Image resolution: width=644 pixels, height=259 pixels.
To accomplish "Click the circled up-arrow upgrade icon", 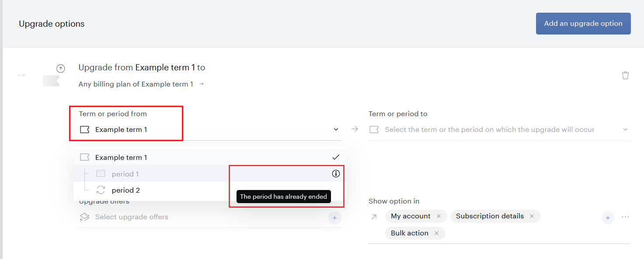I will (x=61, y=68).
